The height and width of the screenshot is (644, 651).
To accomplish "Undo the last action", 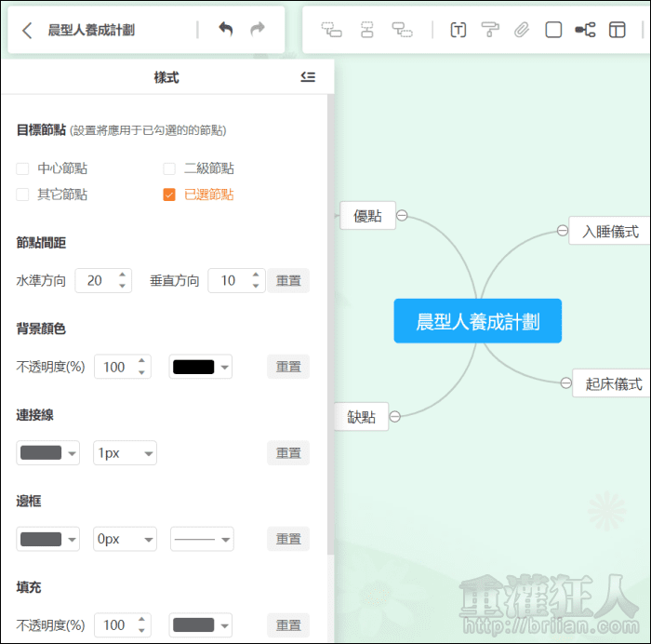I will [225, 30].
